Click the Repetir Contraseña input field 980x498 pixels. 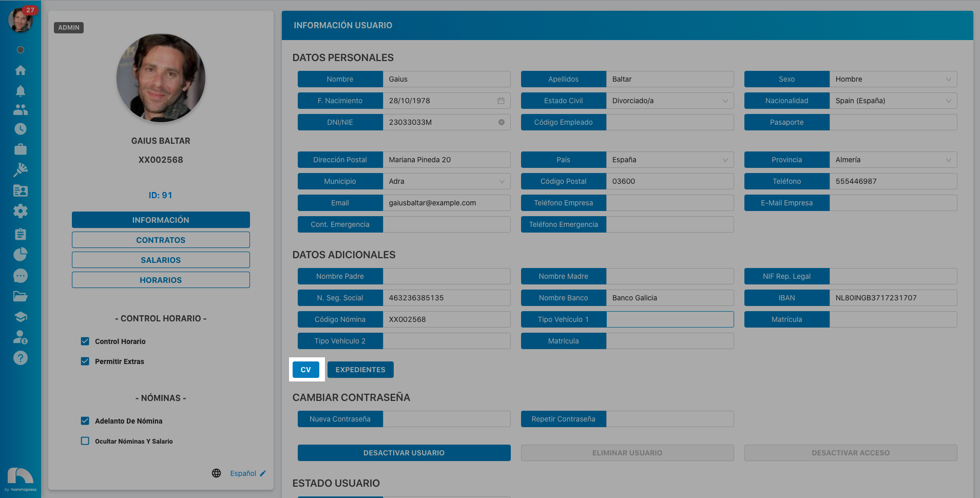click(x=670, y=419)
